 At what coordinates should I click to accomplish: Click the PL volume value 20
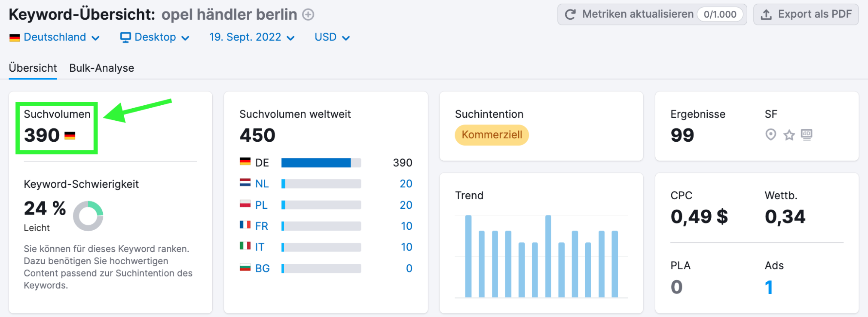click(406, 205)
